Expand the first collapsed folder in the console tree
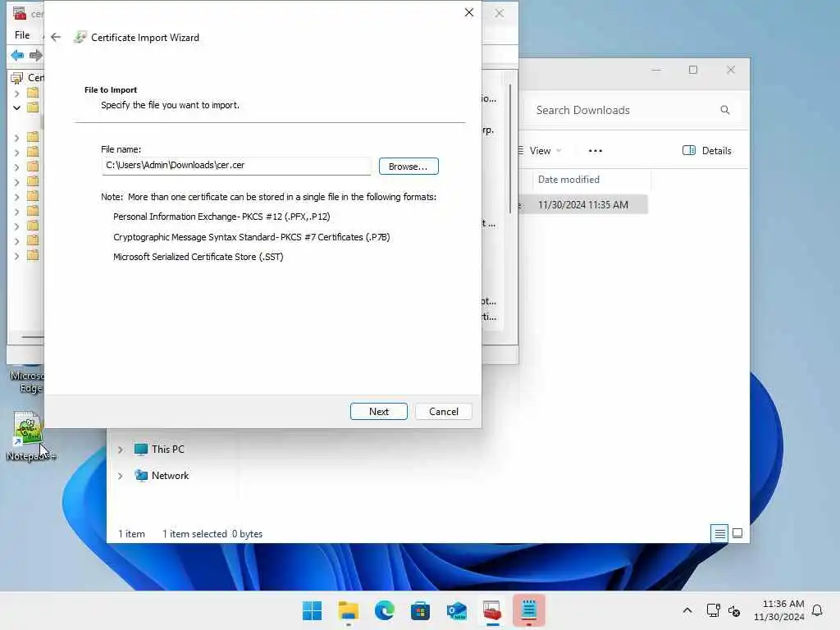The height and width of the screenshot is (630, 840). (x=16, y=94)
